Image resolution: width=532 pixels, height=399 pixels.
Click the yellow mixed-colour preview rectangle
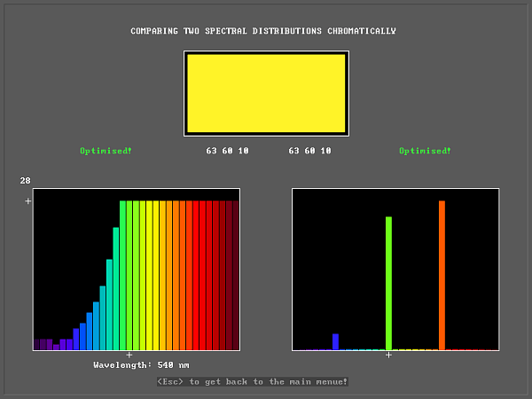266,93
